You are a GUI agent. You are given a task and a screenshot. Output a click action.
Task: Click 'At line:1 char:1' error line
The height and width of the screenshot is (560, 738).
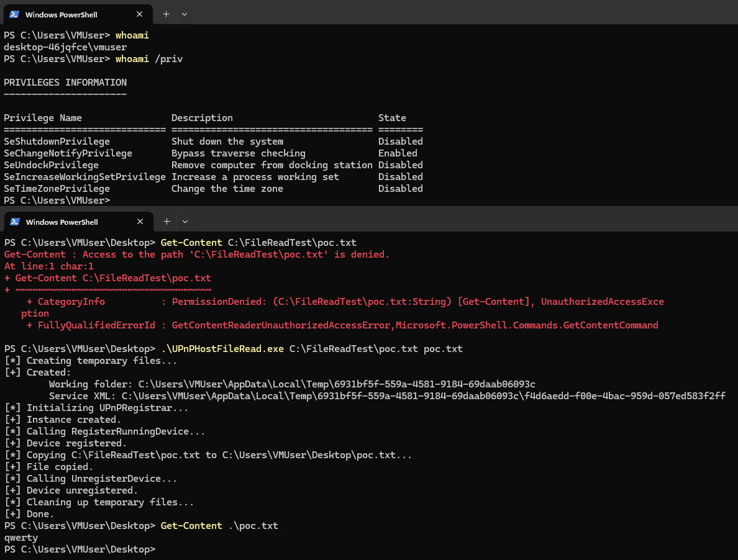click(x=49, y=266)
